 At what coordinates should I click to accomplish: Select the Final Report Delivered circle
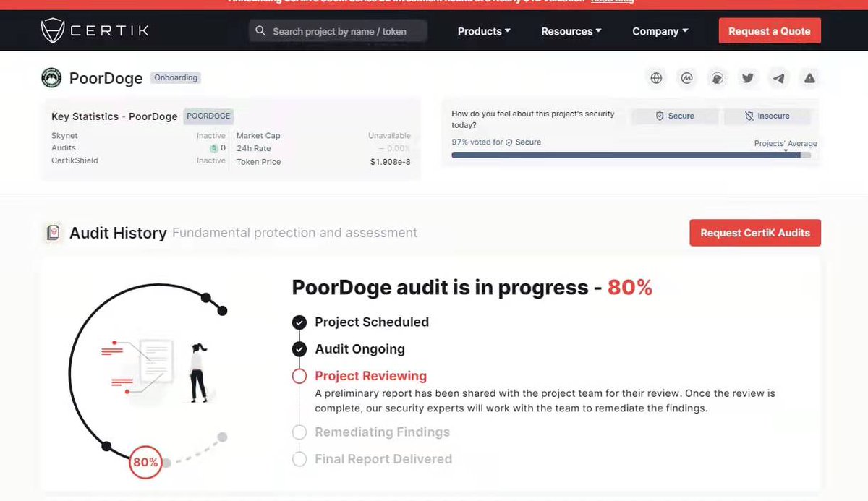[299, 459]
